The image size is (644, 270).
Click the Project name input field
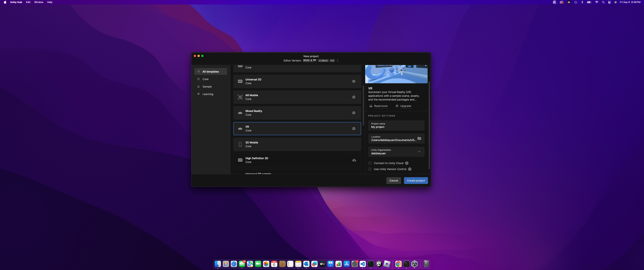tap(396, 125)
